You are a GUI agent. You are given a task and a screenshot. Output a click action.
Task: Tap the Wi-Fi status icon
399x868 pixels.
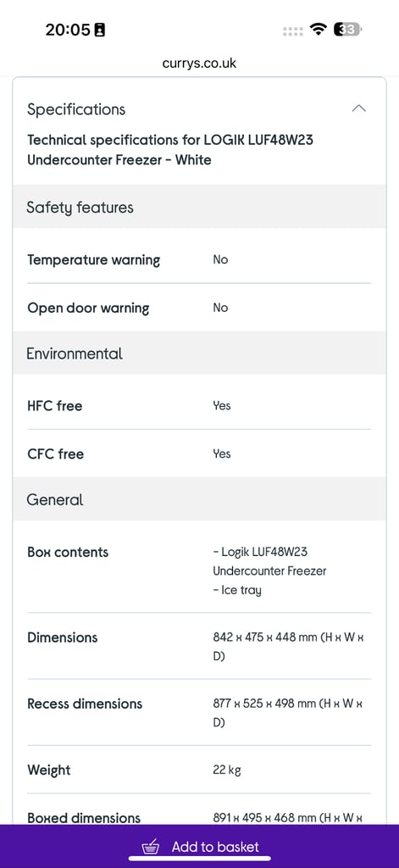coord(319,30)
